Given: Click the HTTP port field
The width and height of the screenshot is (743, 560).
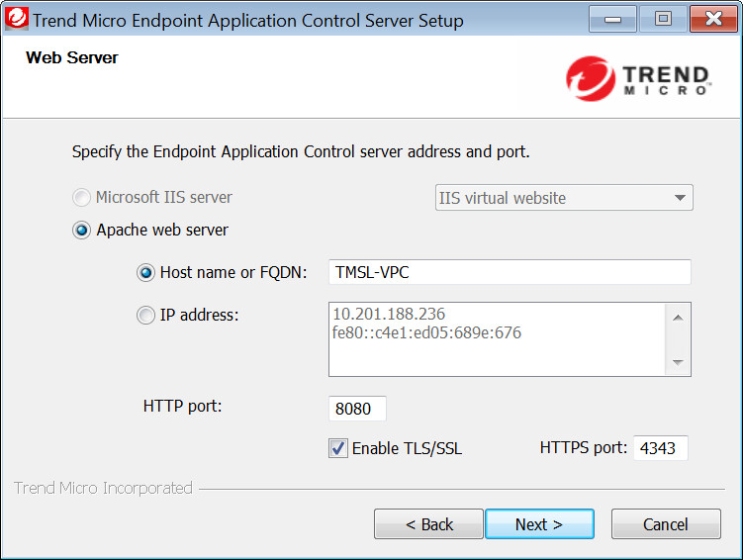Looking at the screenshot, I should click(357, 409).
